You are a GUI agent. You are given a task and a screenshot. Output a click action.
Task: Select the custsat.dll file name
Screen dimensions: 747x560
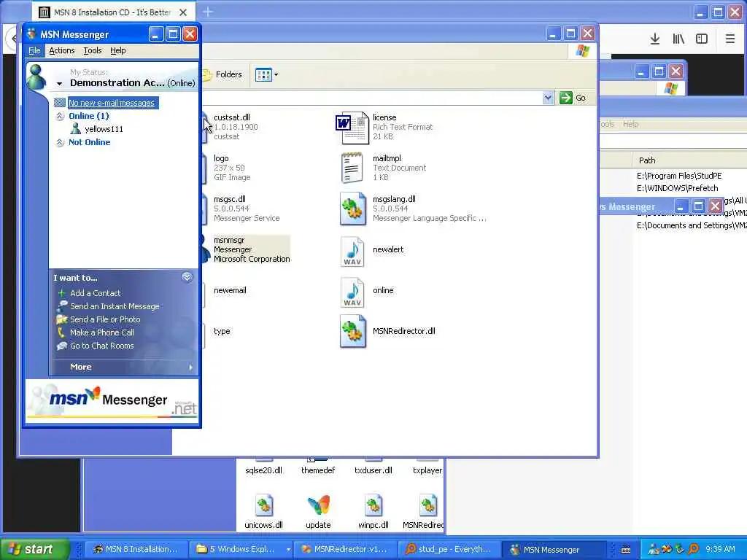[231, 117]
